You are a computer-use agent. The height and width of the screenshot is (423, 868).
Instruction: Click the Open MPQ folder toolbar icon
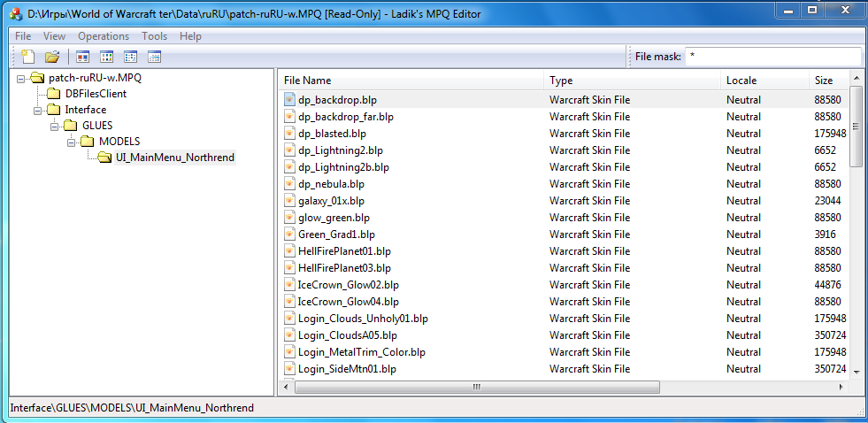tap(52, 57)
